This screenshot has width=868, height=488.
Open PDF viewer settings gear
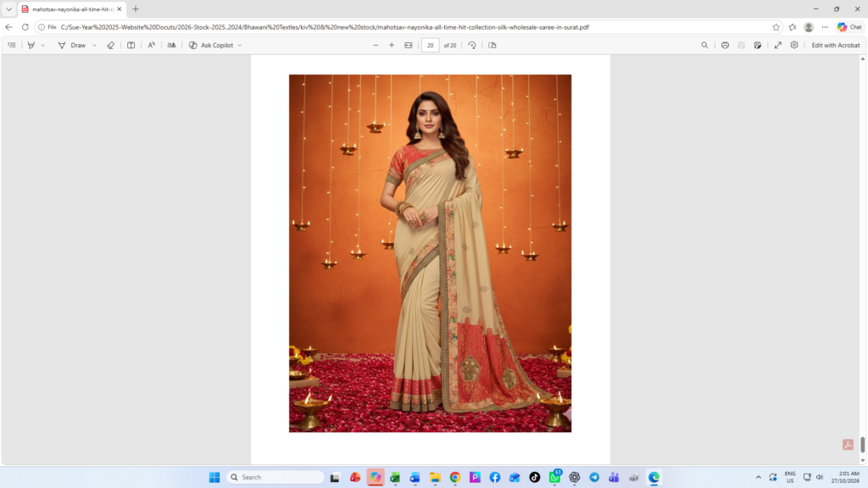(x=794, y=46)
